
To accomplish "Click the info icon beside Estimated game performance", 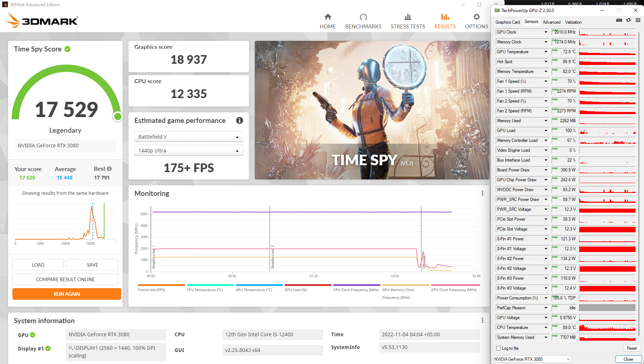I will 239,120.
